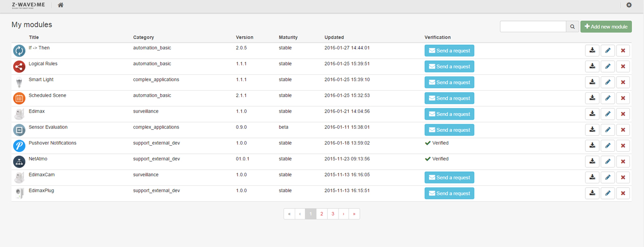This screenshot has width=644, height=247.
Task: Download the Scheduled Scene module
Action: point(592,98)
